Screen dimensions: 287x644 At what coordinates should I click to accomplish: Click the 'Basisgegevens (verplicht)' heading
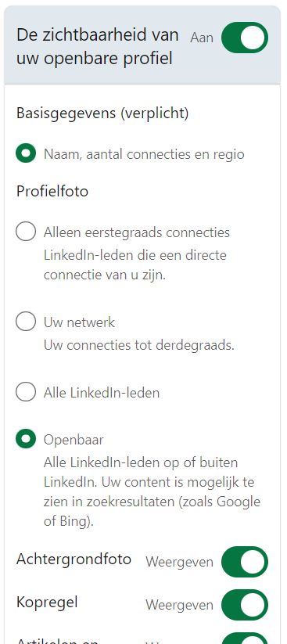tap(102, 113)
